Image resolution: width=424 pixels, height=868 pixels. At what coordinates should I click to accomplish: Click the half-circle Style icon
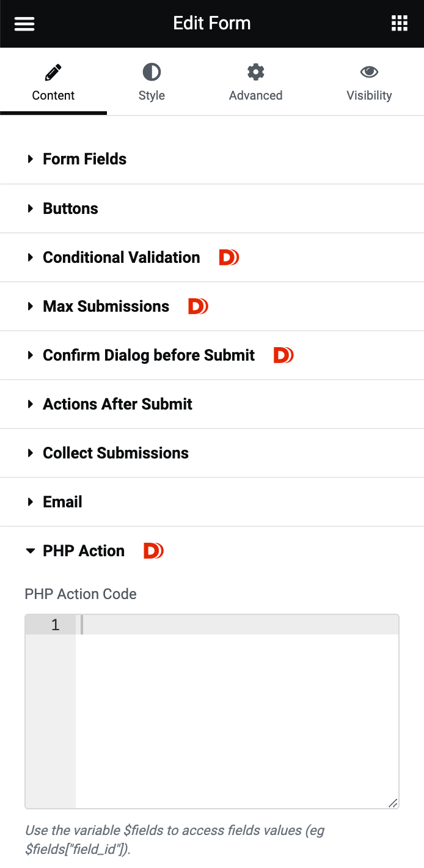pyautogui.click(x=151, y=72)
